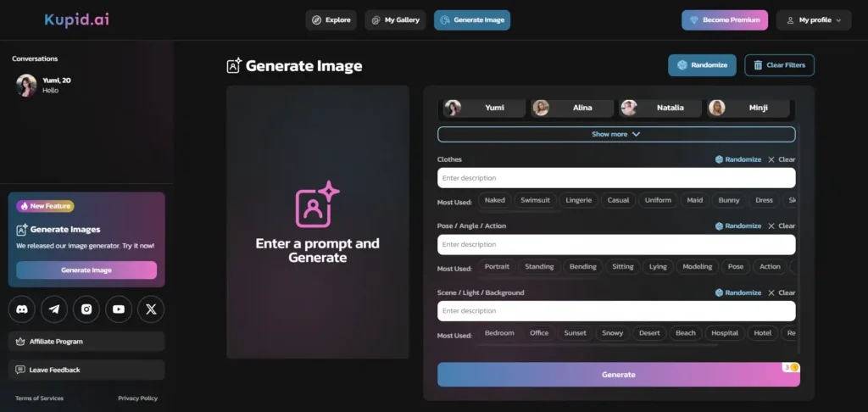Open the Instagram social icon
Image resolution: width=868 pixels, height=412 pixels.
click(86, 309)
